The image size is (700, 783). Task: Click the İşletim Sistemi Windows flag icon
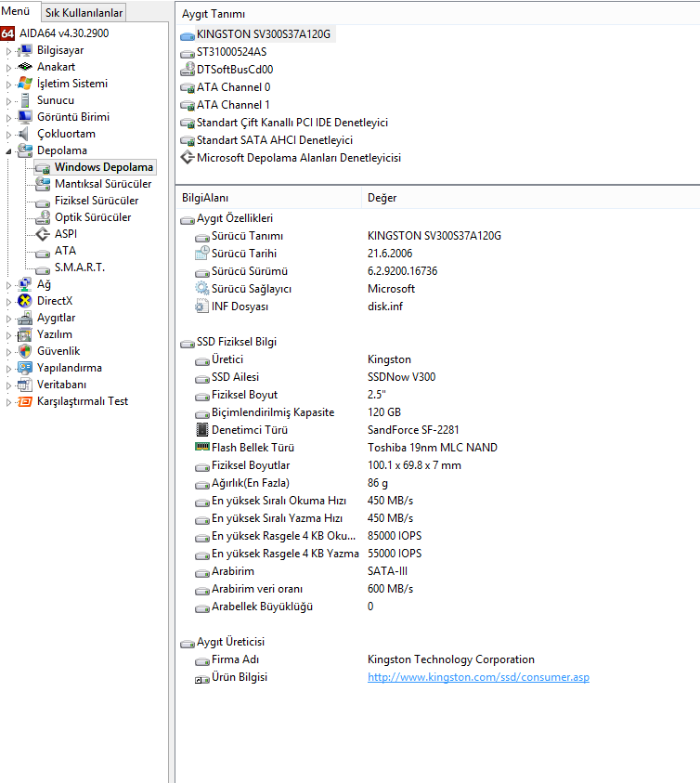point(24,84)
